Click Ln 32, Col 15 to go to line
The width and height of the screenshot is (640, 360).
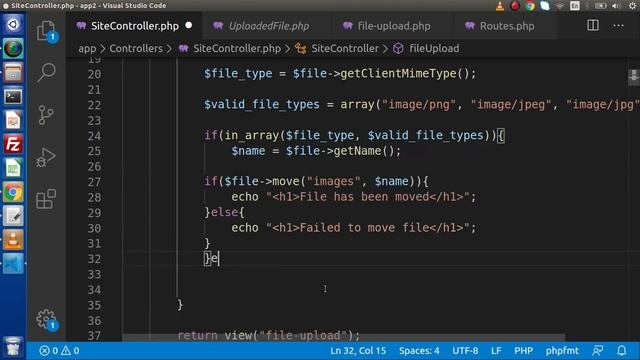pos(358,351)
